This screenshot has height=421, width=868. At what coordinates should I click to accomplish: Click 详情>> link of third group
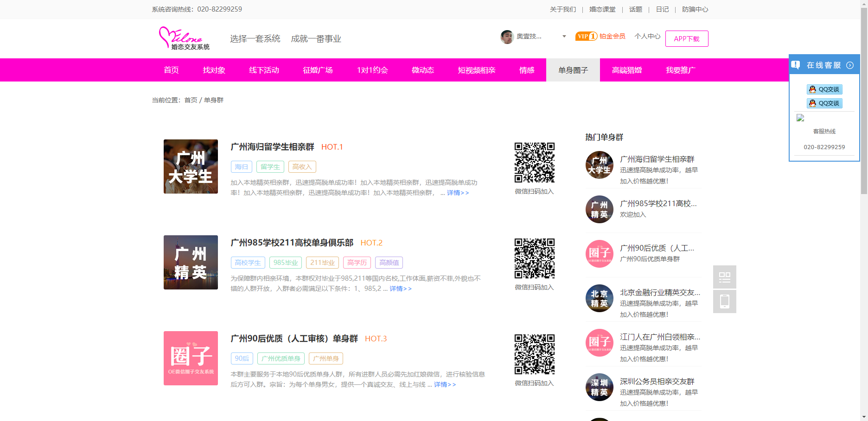coord(445,384)
